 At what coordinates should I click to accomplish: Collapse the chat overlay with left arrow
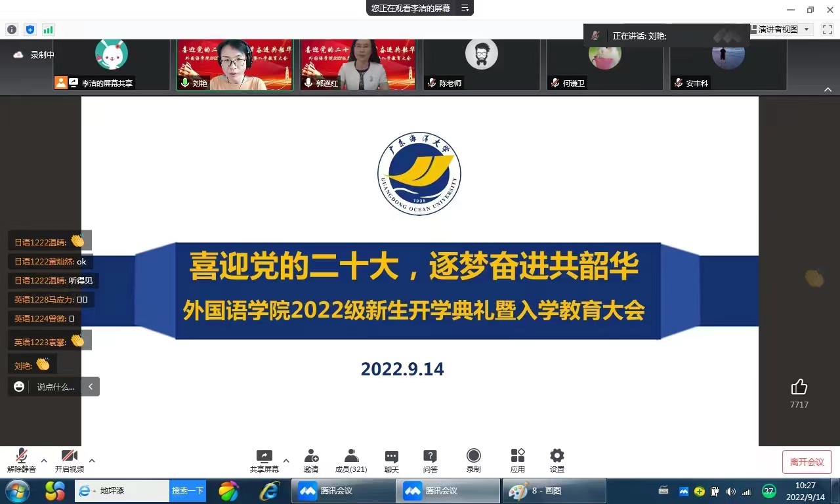point(91,387)
